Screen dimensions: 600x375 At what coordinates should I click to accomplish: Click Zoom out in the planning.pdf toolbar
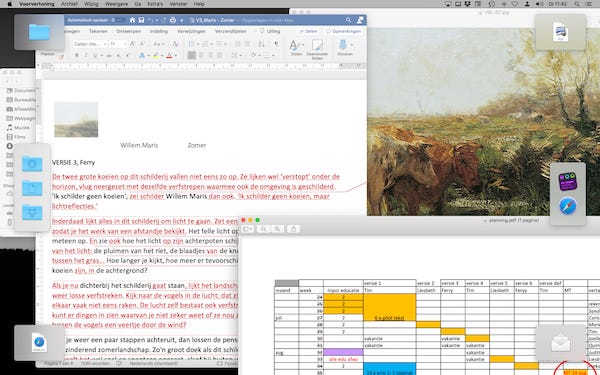pyautogui.click(x=263, y=229)
